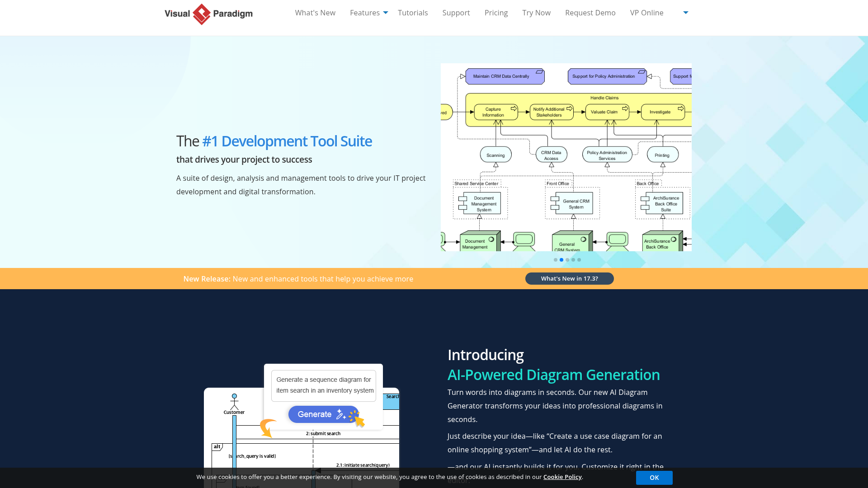Screen dimensions: 868x488
Task: Select the third carousel dot
Action: [x=567, y=260]
